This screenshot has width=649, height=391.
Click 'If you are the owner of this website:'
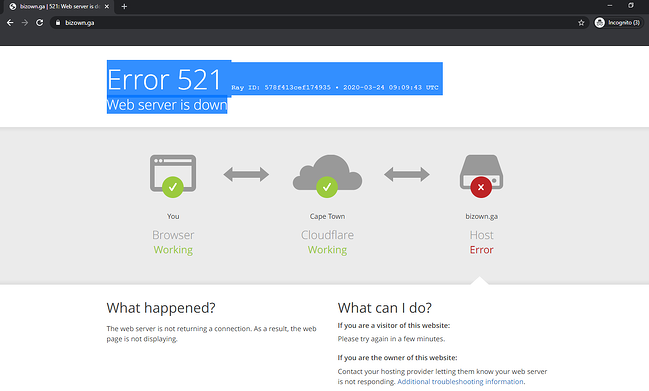click(397, 357)
